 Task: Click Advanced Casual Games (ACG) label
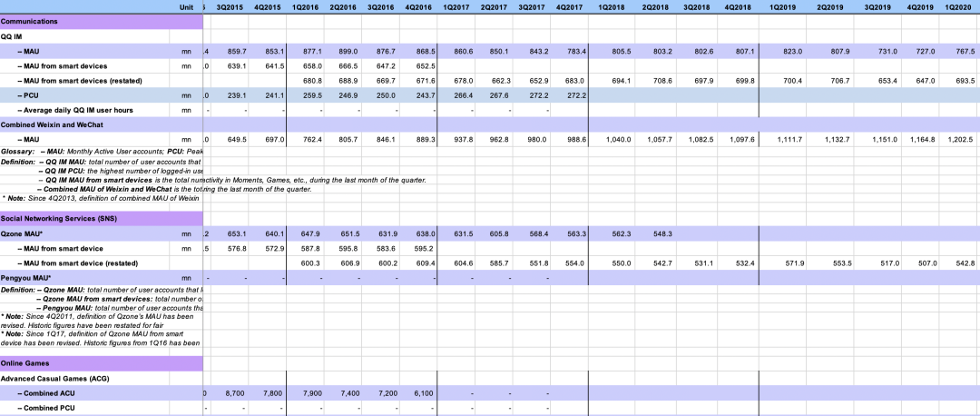(55, 379)
